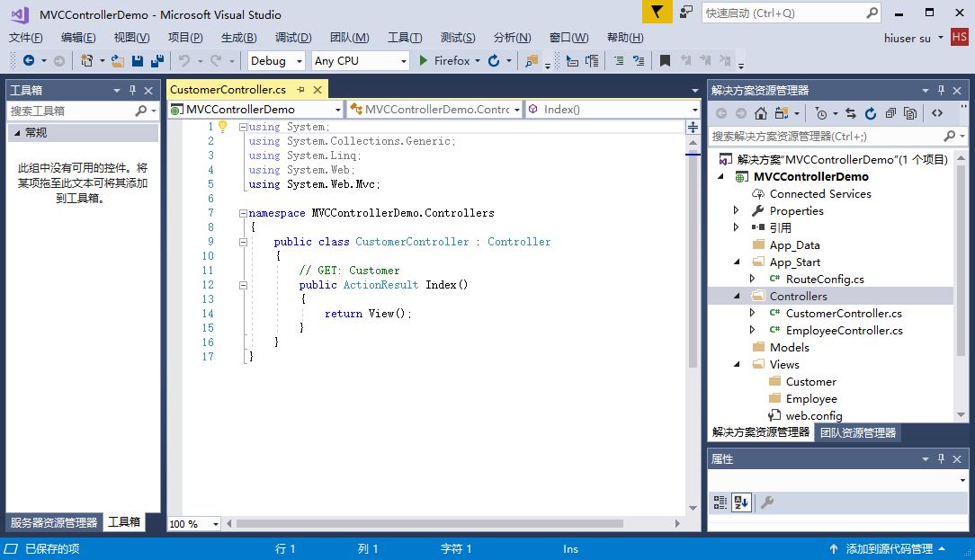Collapse all items in Solution Explorer

(x=890, y=113)
